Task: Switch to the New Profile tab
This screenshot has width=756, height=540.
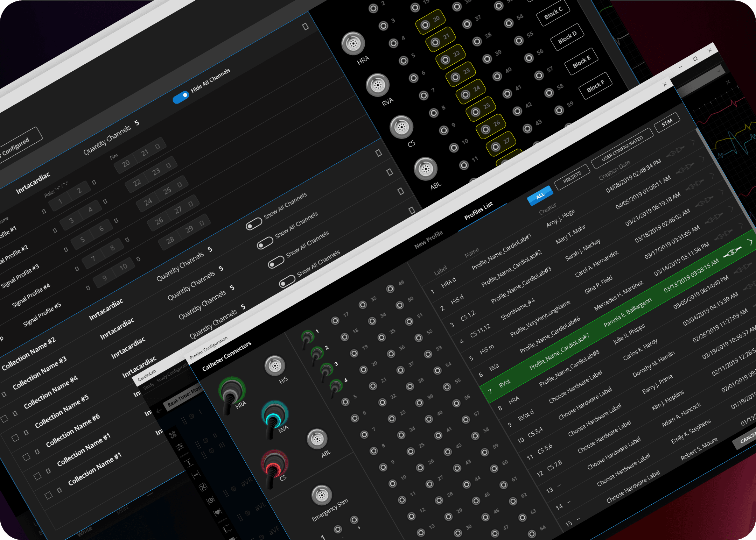Action: click(x=428, y=239)
